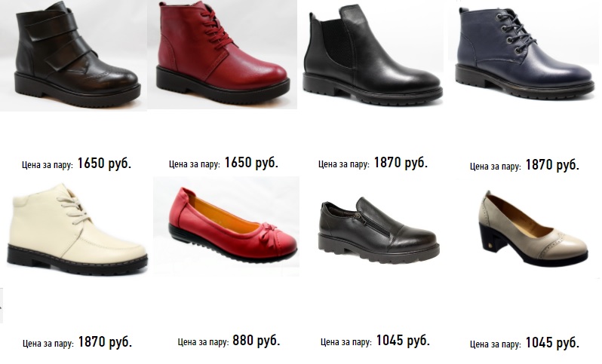602x364 pixels.
Task: Click 1650 руб. price under red boot
Action: pyautogui.click(x=251, y=163)
